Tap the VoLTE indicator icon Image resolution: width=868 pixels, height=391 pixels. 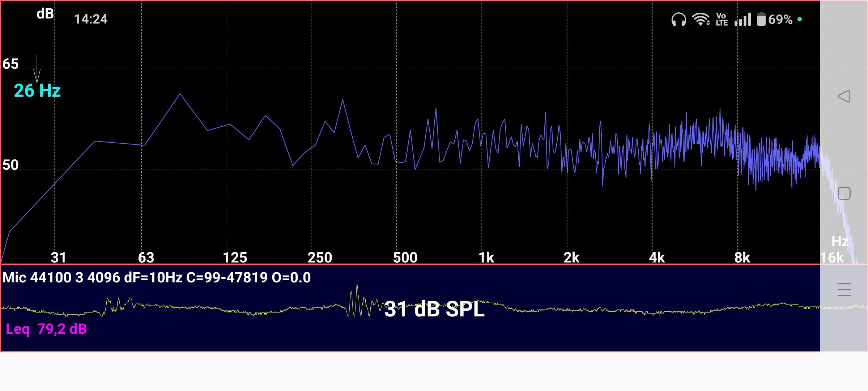click(722, 19)
